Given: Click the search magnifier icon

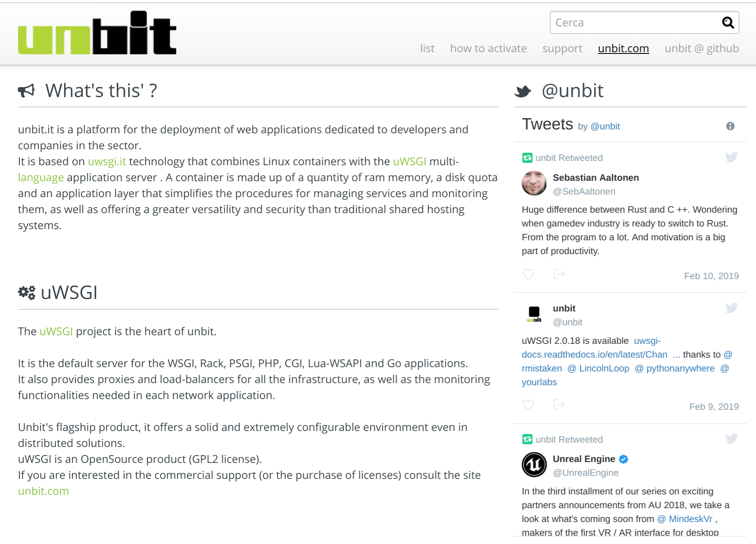Looking at the screenshot, I should tap(728, 22).
